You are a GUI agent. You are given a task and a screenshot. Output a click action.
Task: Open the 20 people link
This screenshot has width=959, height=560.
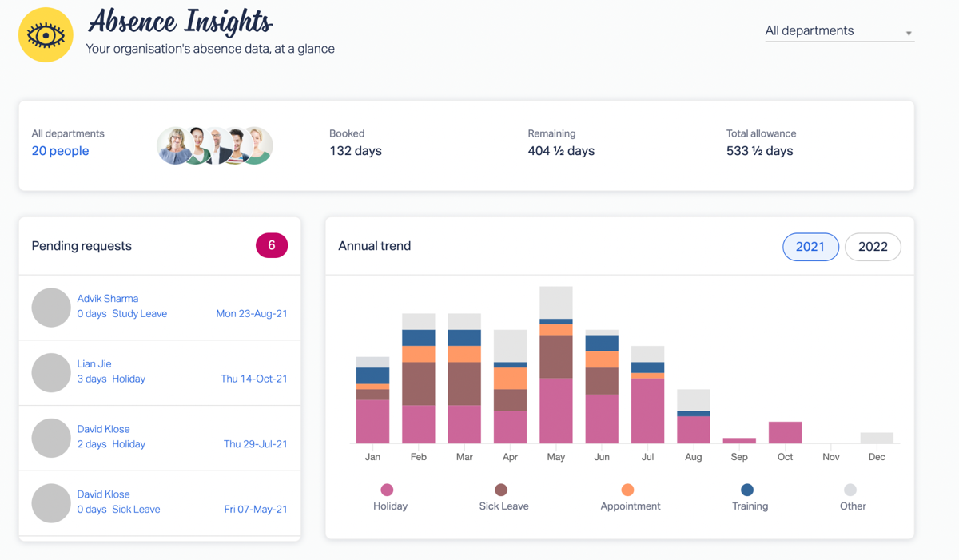60,151
